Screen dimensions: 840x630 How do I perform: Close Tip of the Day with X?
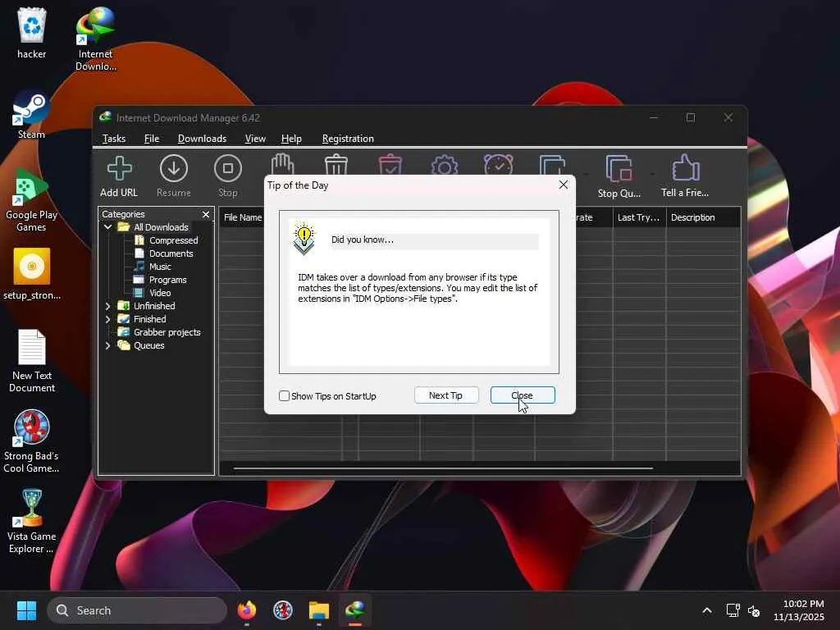[563, 185]
